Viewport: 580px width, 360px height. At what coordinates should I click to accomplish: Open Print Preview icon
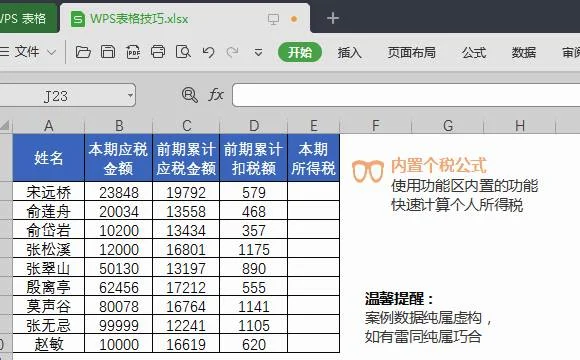(183, 52)
